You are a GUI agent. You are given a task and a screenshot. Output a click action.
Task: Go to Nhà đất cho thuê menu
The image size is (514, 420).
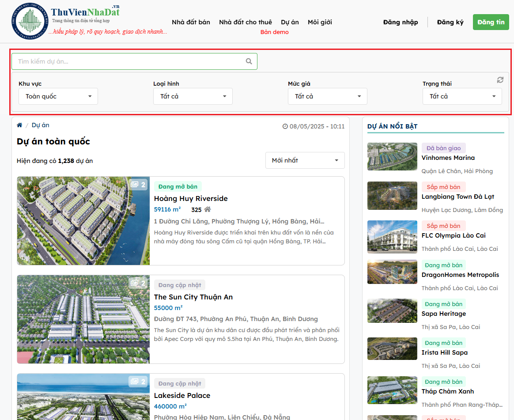(246, 22)
